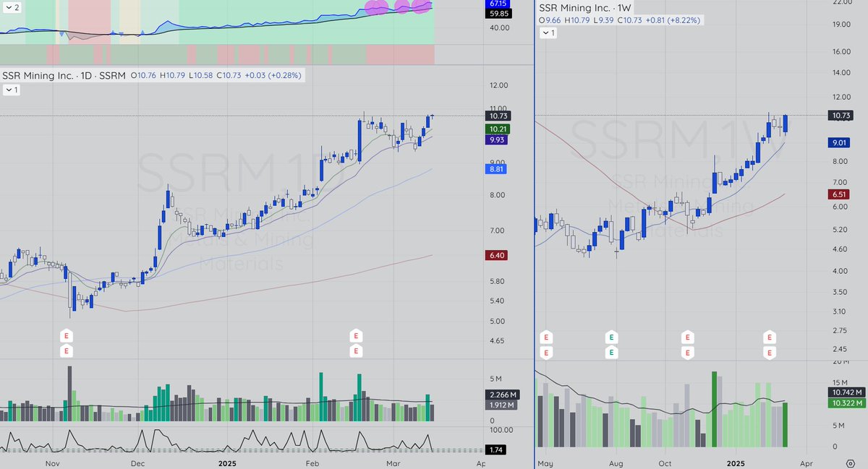Click purple moving average label 9.93
Viewport: 868px width, 469px height.
498,140
